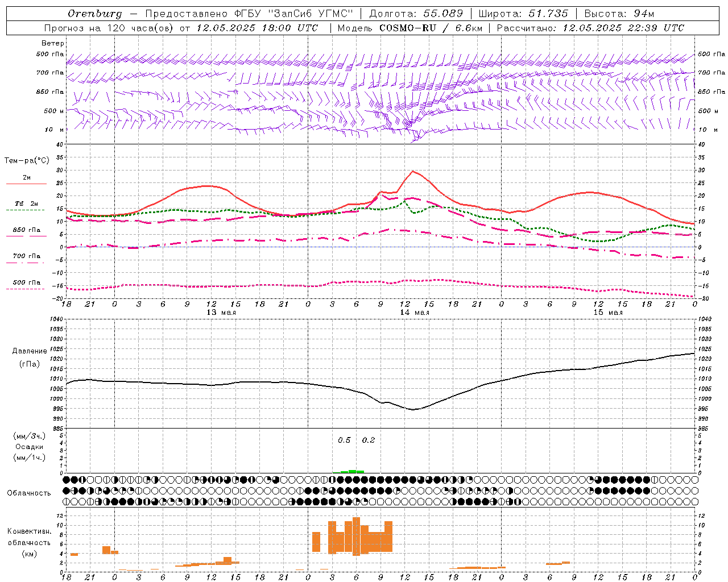The height and width of the screenshot is (582, 728).
Task: Click the 'Широта: 51.735' value
Action: [x=523, y=13]
